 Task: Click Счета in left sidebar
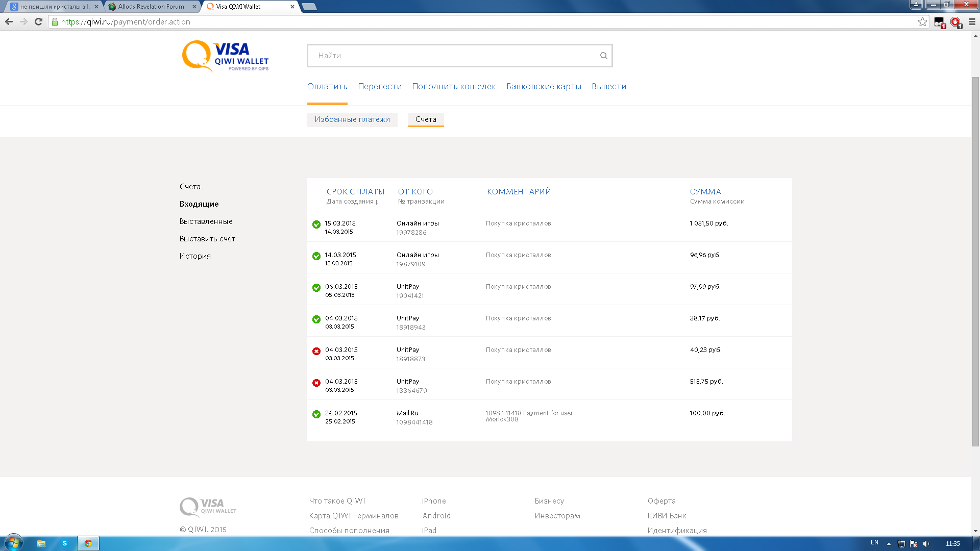[x=190, y=187]
